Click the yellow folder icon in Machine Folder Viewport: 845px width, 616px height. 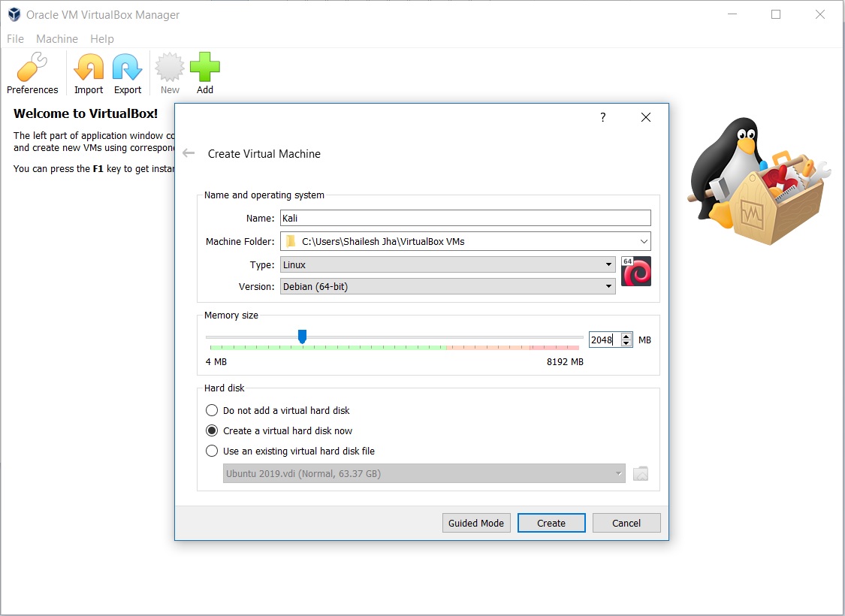[291, 241]
